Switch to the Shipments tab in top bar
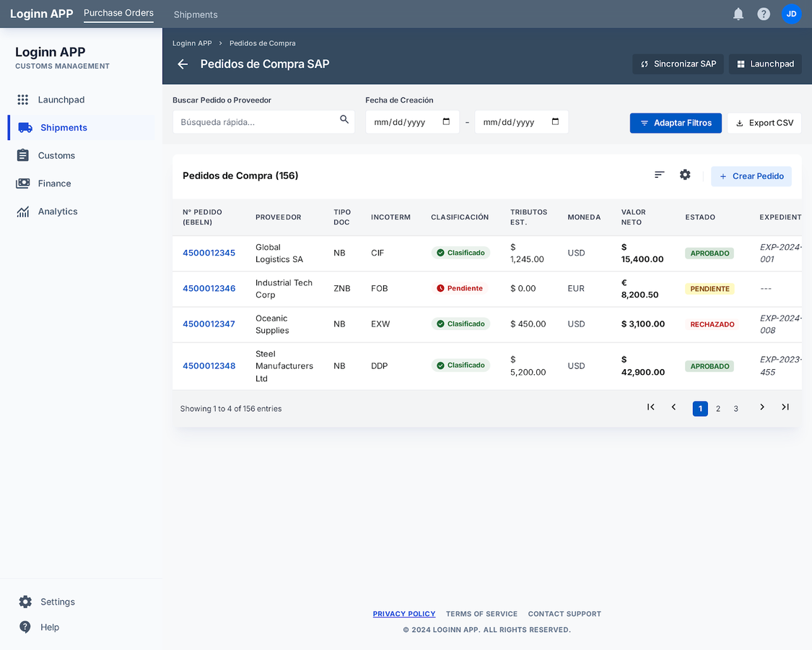The image size is (812, 650). click(195, 14)
